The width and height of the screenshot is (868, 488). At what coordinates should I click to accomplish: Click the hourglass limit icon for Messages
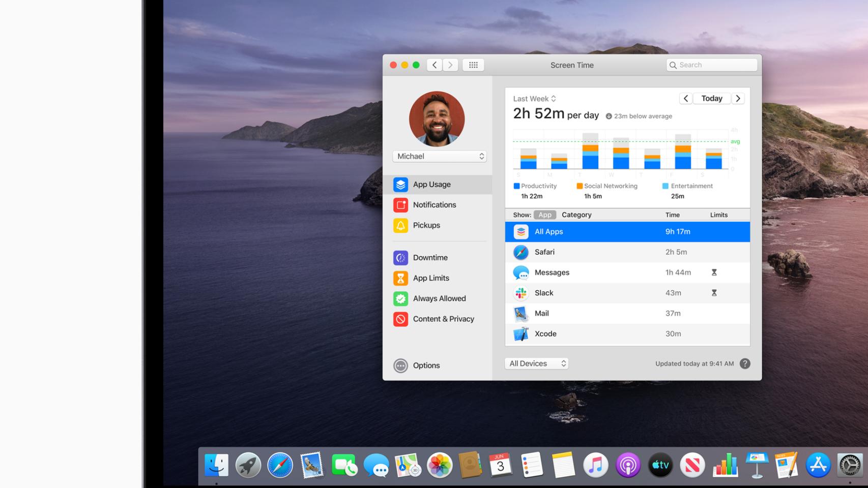714,272
